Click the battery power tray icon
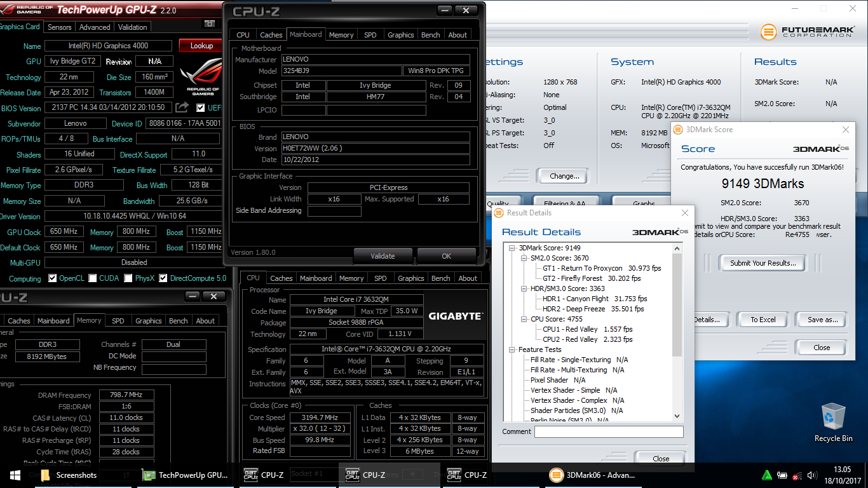The image size is (868, 488). [782, 475]
